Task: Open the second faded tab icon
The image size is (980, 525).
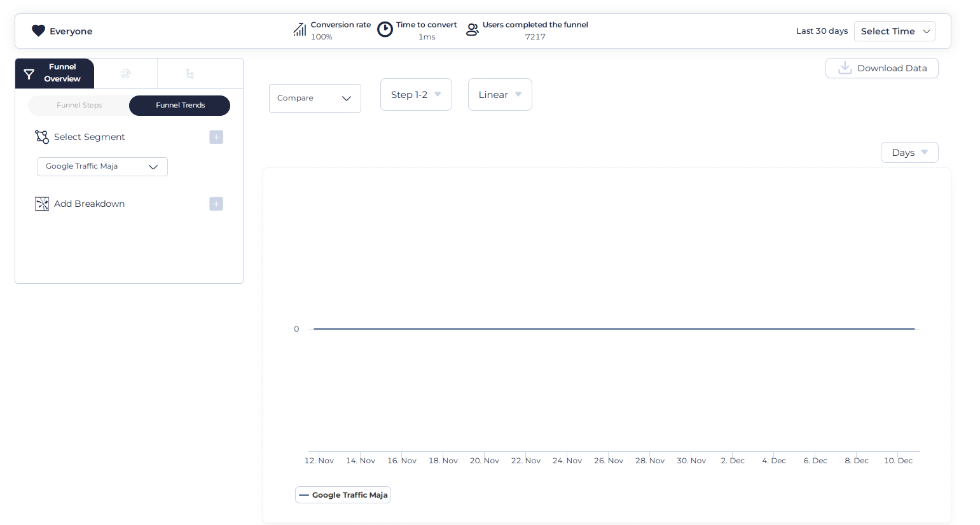Action: click(x=126, y=73)
